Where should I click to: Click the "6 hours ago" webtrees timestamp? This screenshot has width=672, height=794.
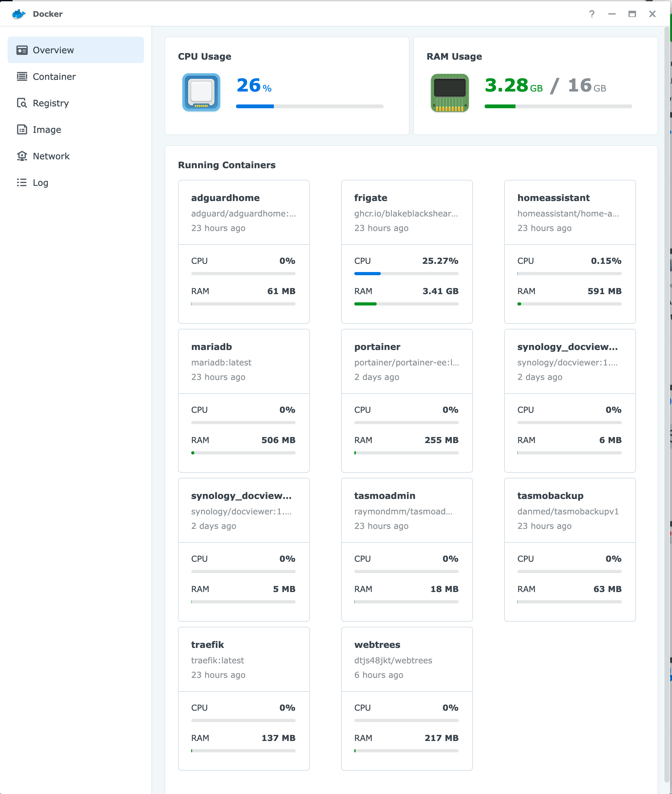[379, 675]
